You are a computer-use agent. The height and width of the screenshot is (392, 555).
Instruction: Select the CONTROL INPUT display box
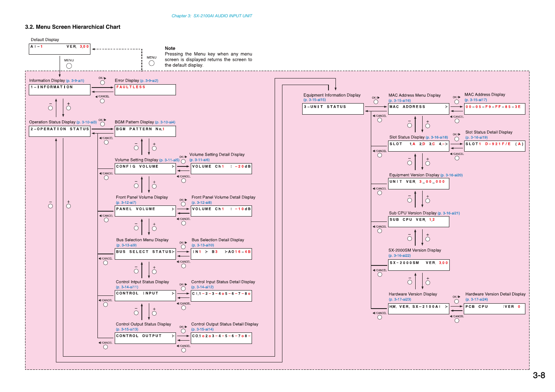point(145,296)
